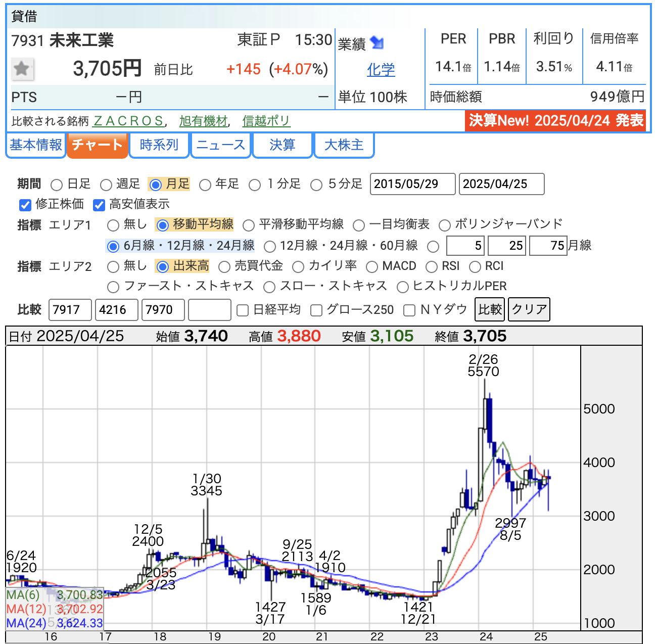Toggle the 高安値表示 checkbox

99,205
